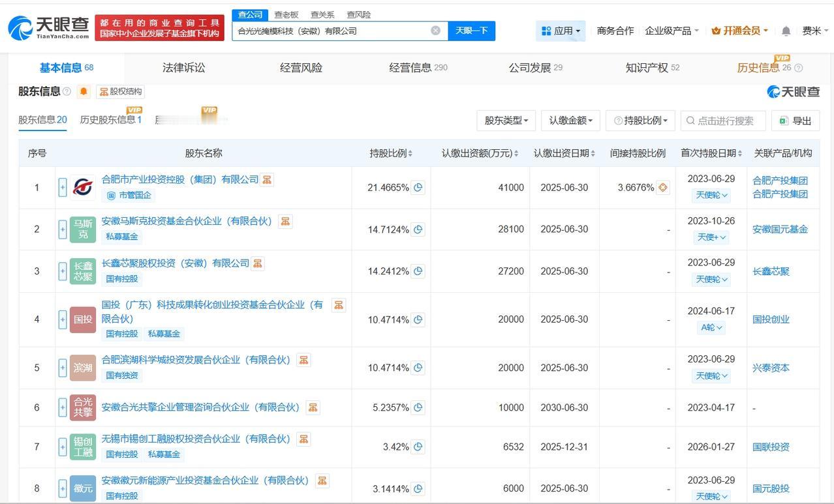This screenshot has height=504, width=834.
Task: Click the bell icon beside 股东信息 heading
Action: coord(84,91)
